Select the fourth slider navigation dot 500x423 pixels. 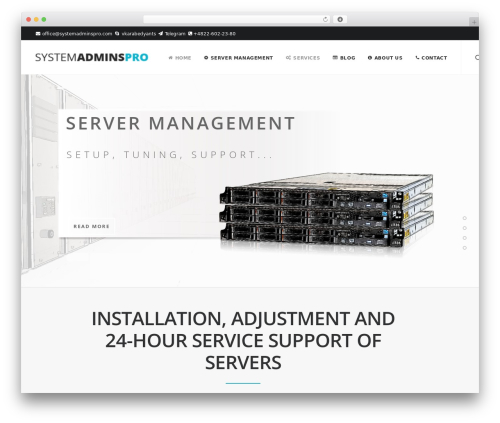click(x=465, y=248)
